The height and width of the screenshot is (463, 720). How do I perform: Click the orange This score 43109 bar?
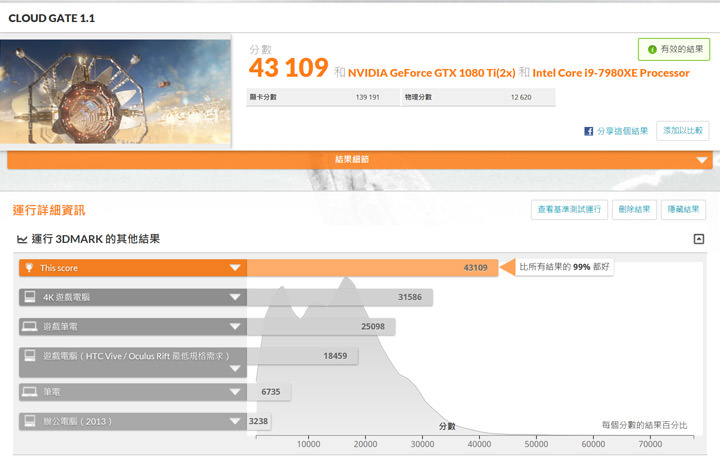pos(259,268)
